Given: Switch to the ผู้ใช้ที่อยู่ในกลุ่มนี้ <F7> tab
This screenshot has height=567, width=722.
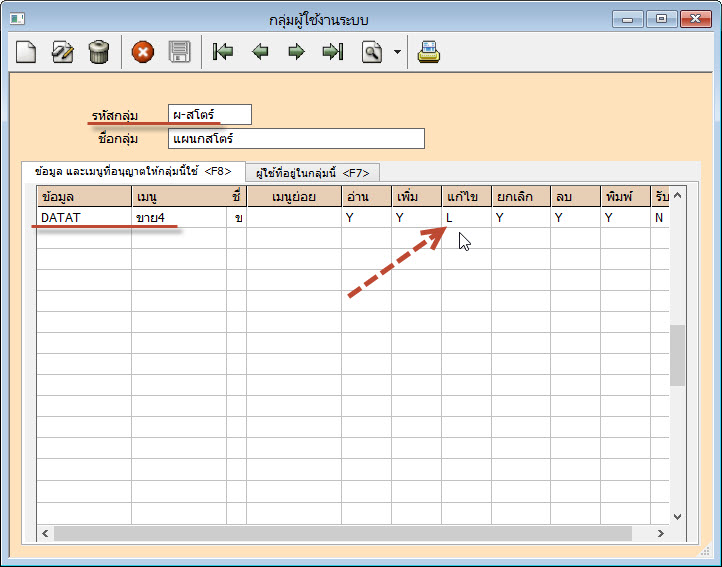Looking at the screenshot, I should (x=312, y=172).
